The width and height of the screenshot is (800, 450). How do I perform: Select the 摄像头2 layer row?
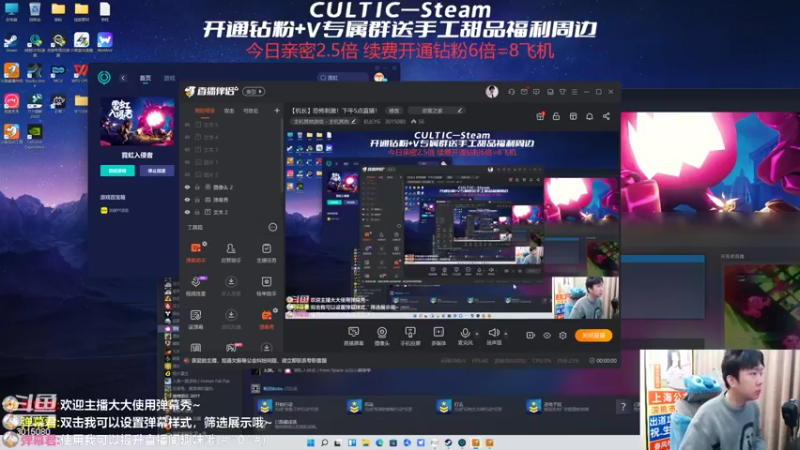232,187
